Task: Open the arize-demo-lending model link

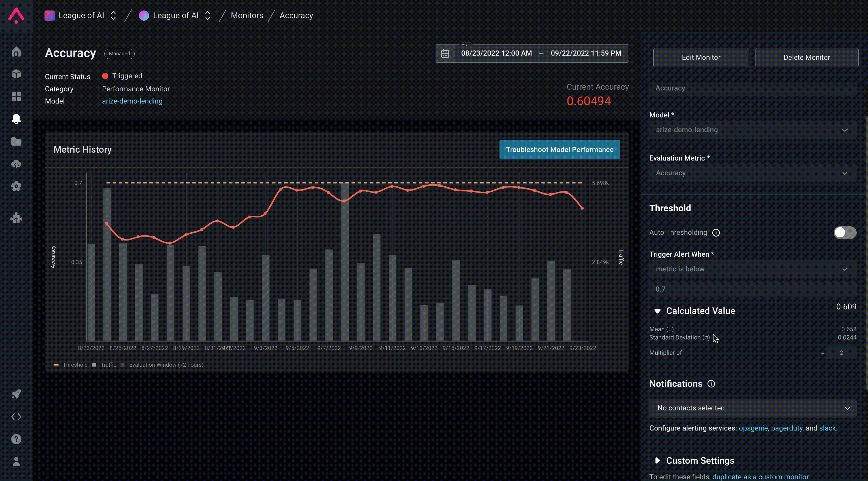Action: pos(132,101)
